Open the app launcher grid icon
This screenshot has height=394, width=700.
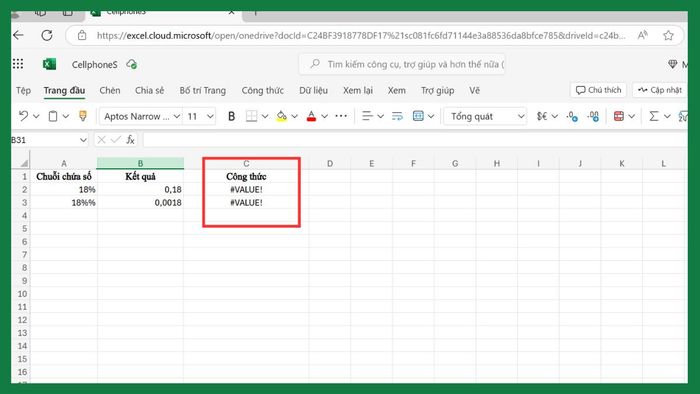pos(18,64)
